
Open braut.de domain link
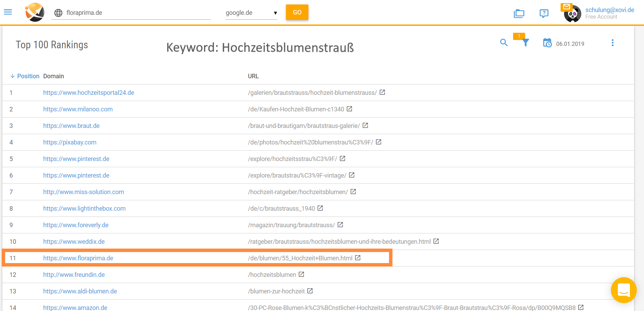click(x=71, y=126)
